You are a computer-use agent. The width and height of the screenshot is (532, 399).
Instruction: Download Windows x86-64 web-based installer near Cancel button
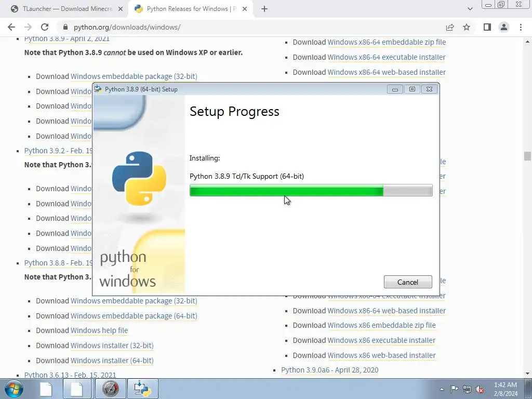[387, 311]
